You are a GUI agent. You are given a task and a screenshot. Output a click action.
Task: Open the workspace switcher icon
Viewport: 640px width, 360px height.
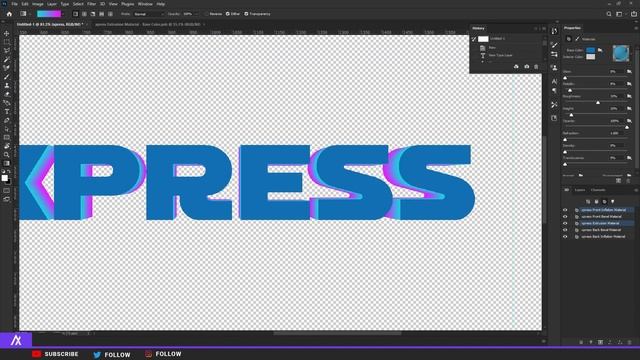click(620, 14)
